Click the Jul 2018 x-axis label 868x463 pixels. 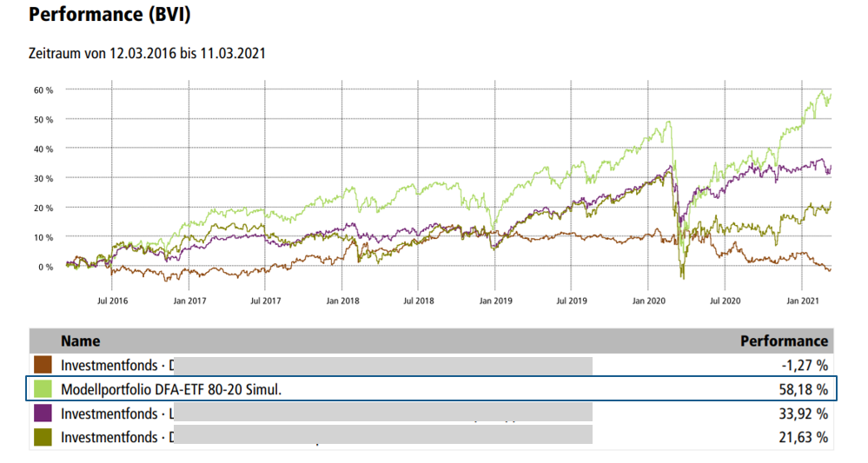pyautogui.click(x=419, y=301)
